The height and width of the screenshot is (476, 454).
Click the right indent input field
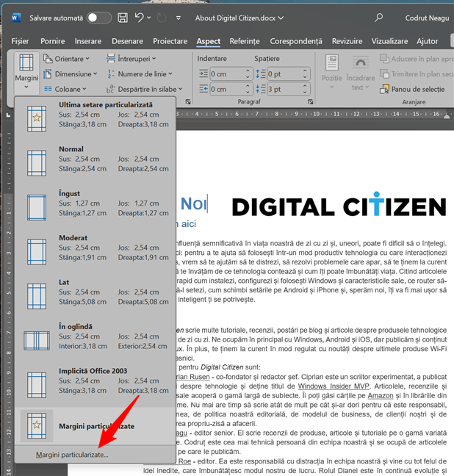click(x=228, y=89)
